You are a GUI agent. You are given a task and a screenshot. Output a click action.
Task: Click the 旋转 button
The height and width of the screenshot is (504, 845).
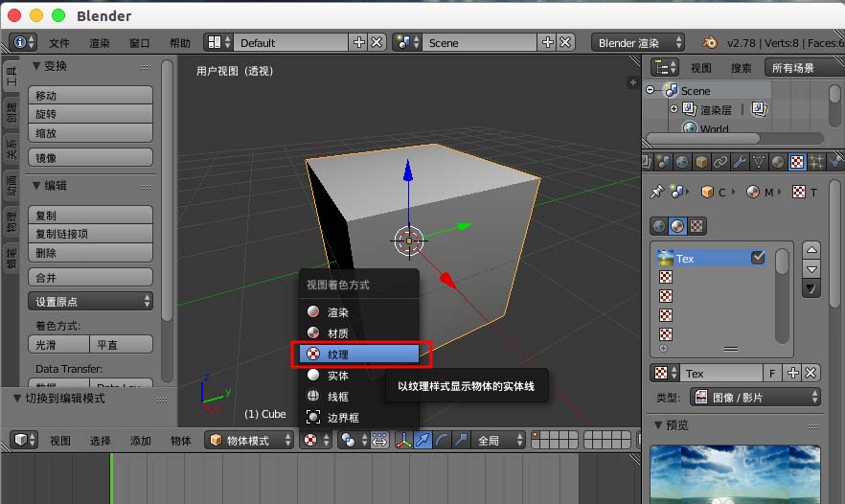click(x=90, y=114)
